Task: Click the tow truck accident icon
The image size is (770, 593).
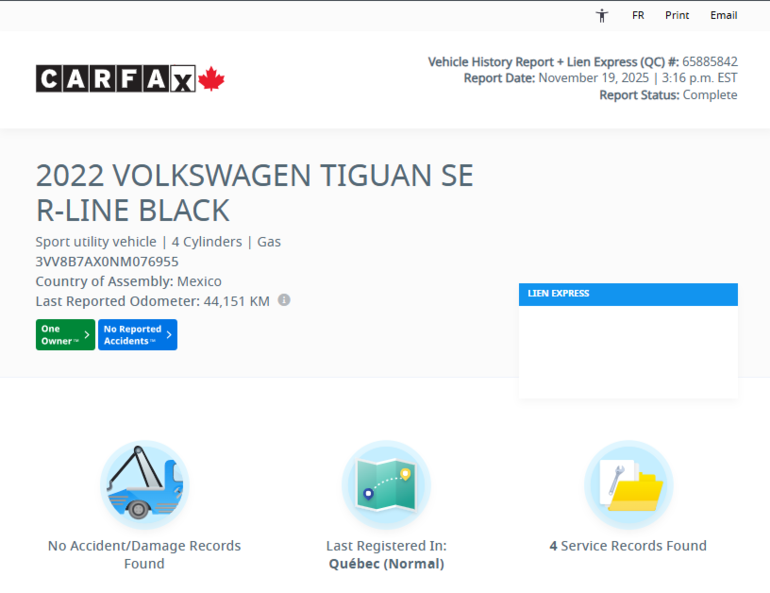Action: 144,484
